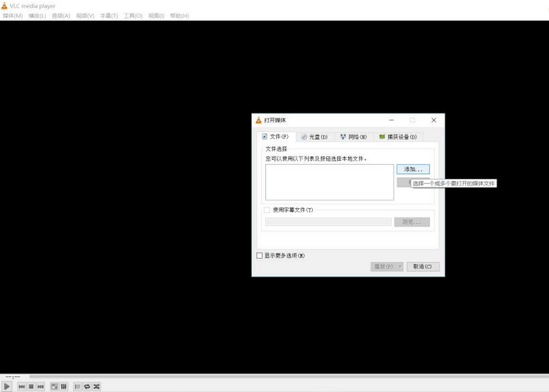The height and width of the screenshot is (392, 549).
Task: Open the 播放(L) menu
Action: pos(37,16)
